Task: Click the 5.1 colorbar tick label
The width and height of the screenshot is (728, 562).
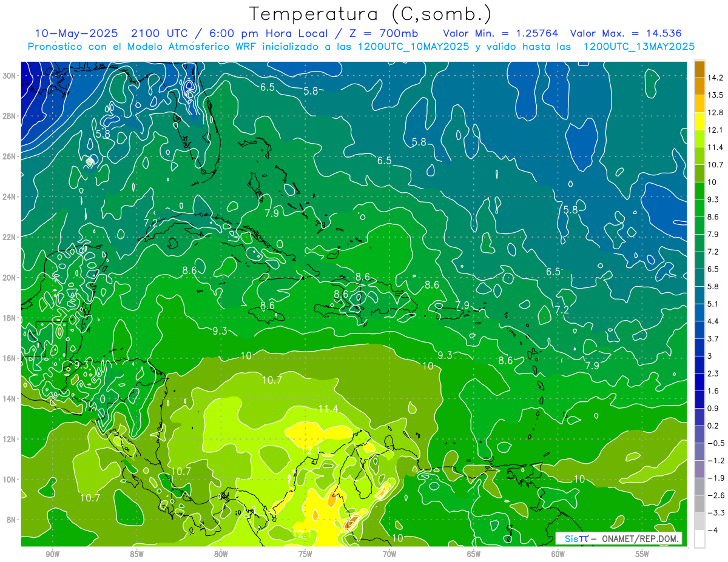Action: pos(713,304)
